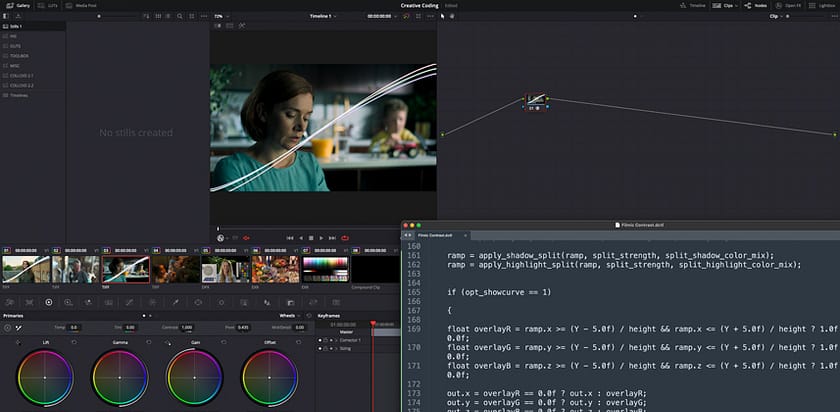Open the gallery three-dot options menu
840x412 pixels.
(204, 16)
